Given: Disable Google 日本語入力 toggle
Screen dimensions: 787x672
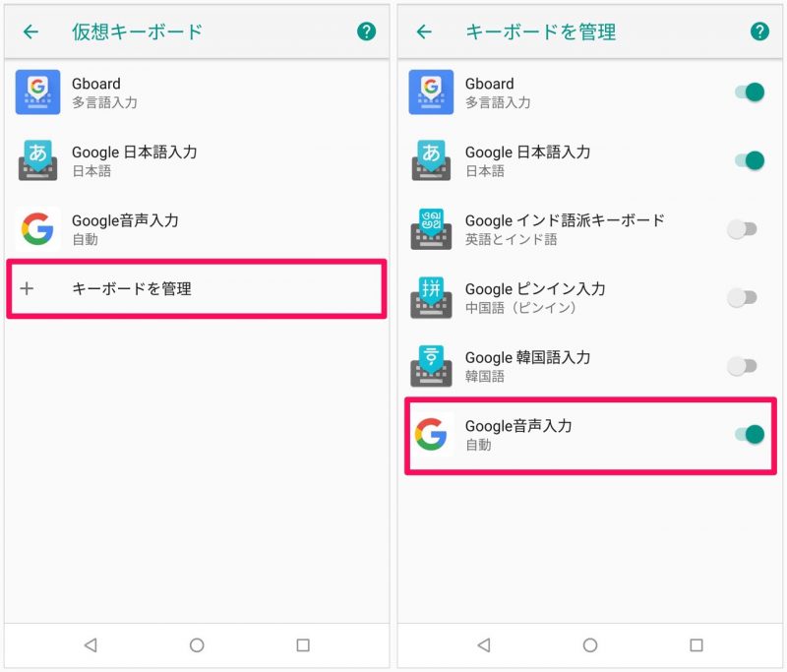Looking at the screenshot, I should click(x=750, y=160).
